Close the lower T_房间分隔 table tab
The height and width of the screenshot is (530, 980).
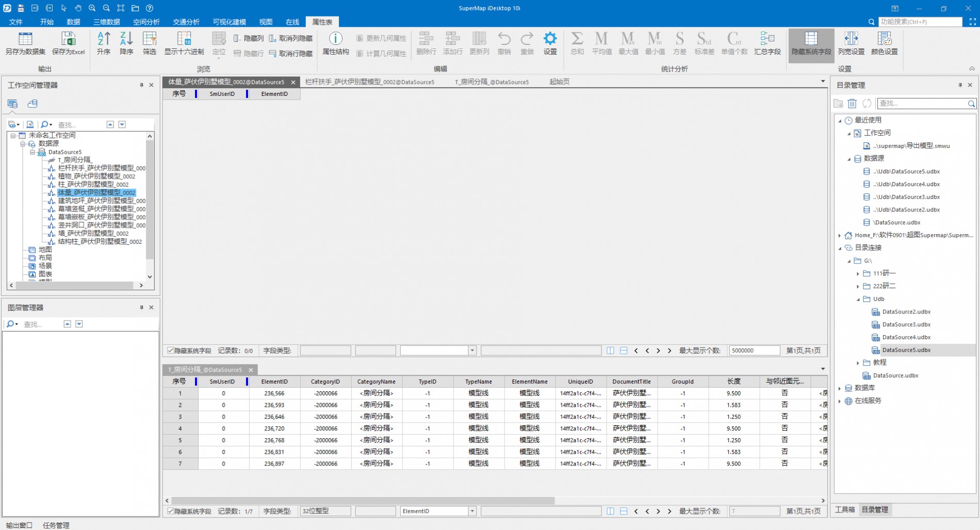[x=251, y=370]
